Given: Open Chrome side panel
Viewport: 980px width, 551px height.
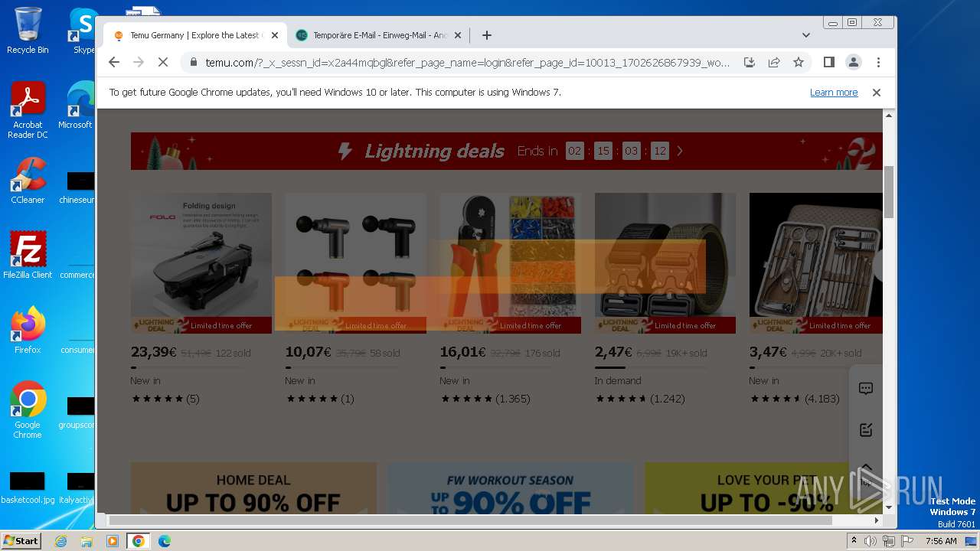Looking at the screenshot, I should [x=828, y=63].
